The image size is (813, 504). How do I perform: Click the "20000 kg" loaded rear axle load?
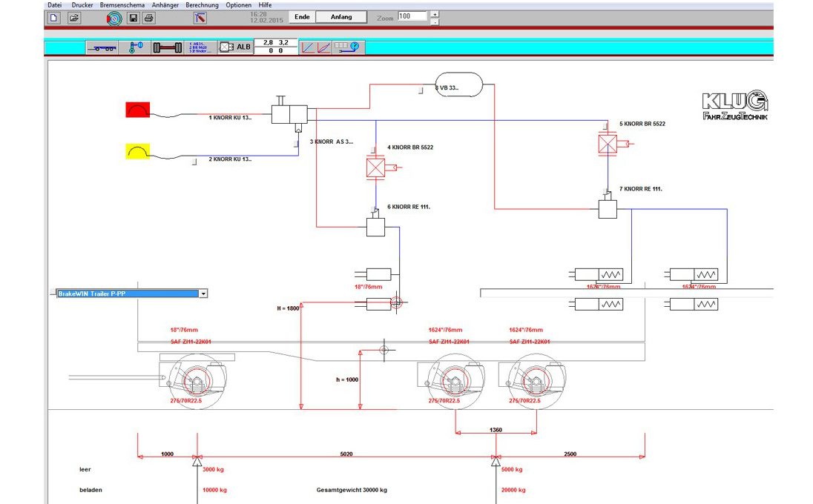click(x=513, y=489)
